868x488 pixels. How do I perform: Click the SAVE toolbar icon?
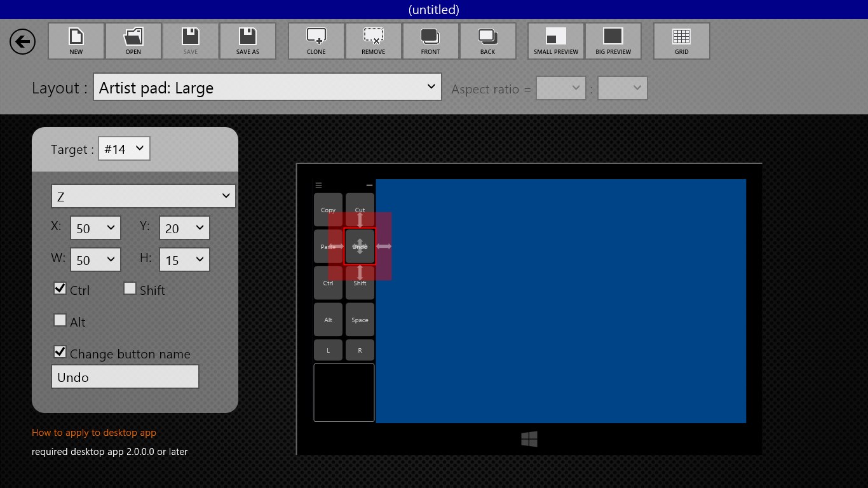pyautogui.click(x=191, y=41)
